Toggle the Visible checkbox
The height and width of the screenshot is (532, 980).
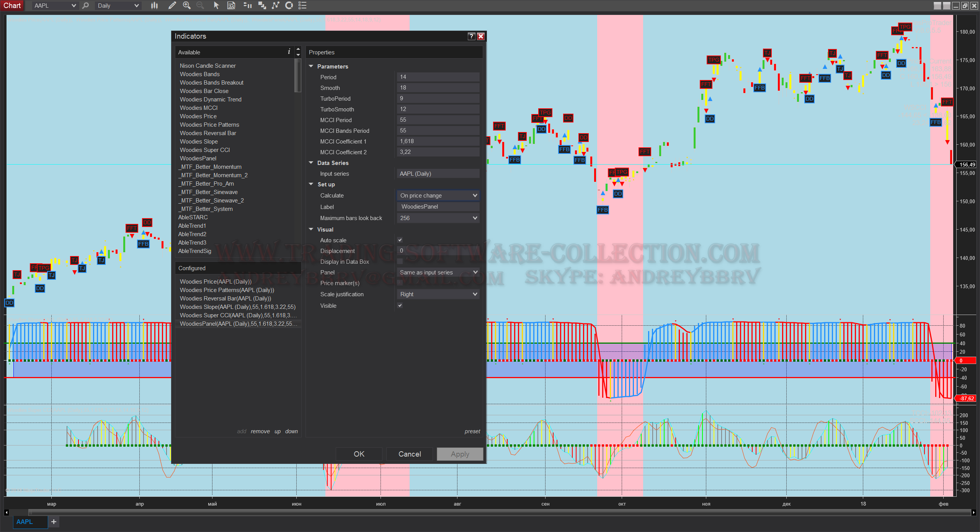tap(400, 305)
